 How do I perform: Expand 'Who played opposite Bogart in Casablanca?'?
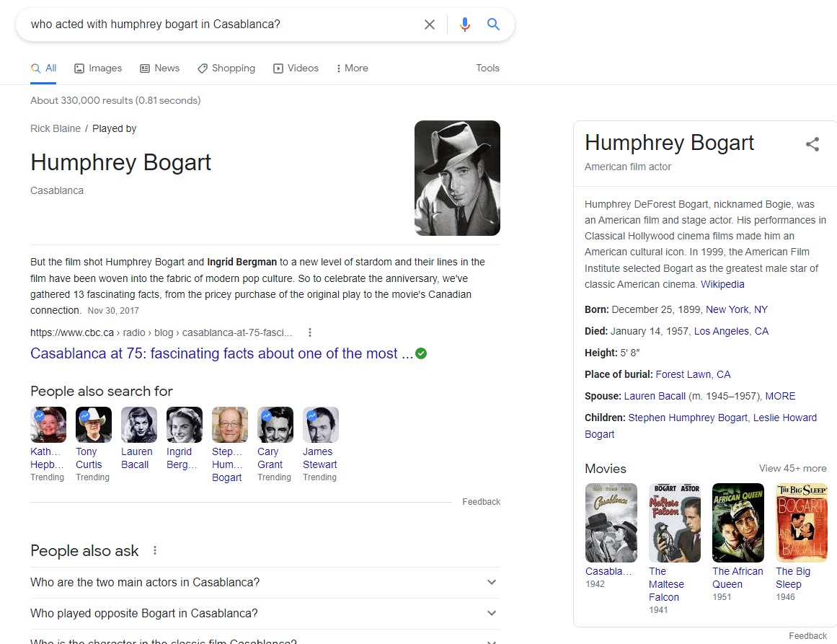tap(265, 614)
